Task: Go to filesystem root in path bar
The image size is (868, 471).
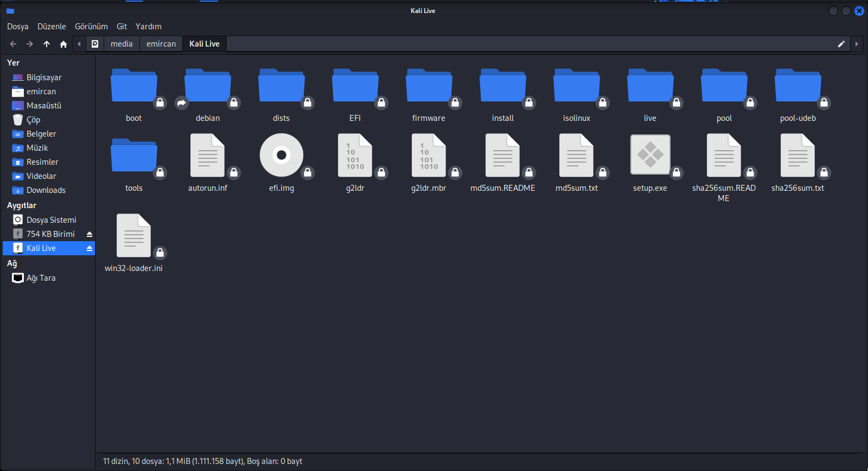Action: point(95,44)
